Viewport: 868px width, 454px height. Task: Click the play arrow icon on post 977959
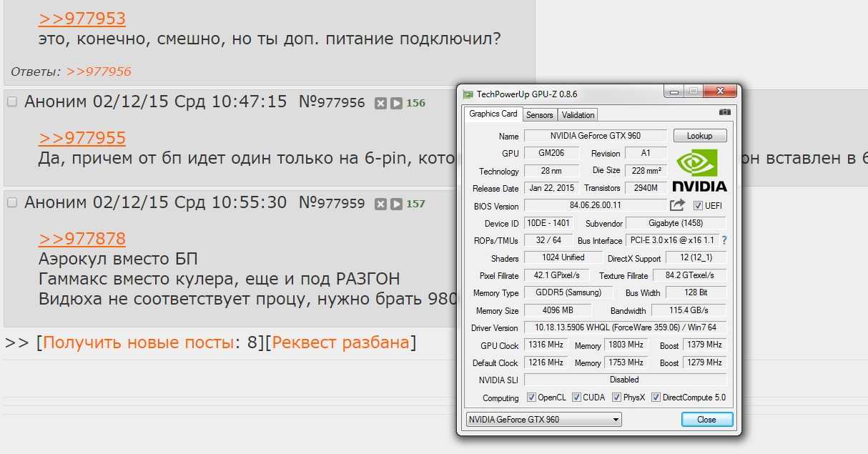point(396,204)
